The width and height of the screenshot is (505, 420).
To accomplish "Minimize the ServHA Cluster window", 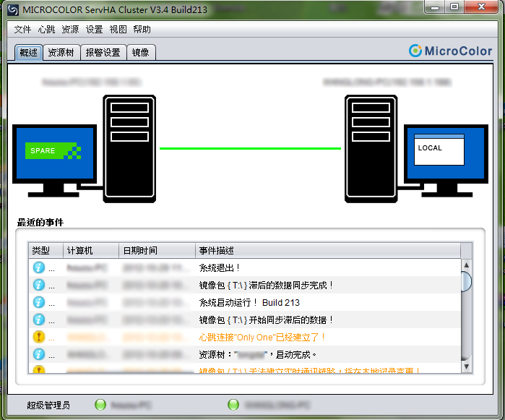I will (435, 7).
